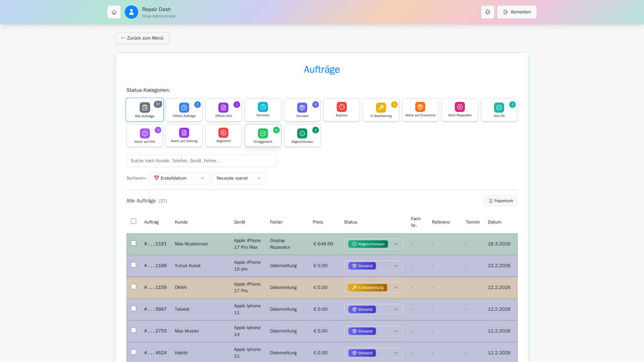Viewport: 644px width, 362px height.
Task: Show the Terminen category
Action: pos(263,110)
